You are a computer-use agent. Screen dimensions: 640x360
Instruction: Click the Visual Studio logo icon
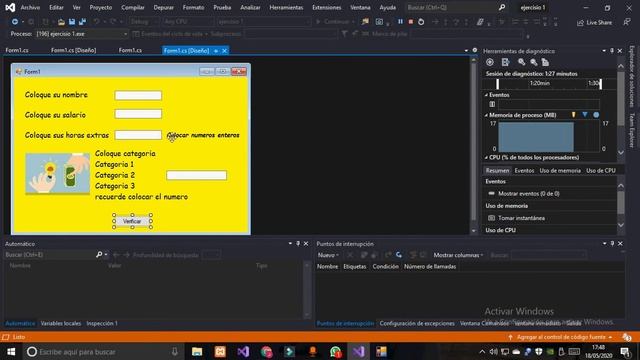point(10,7)
